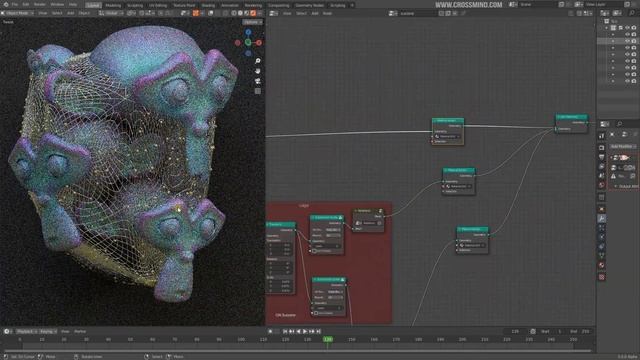Open the Output properties tab

(602, 157)
